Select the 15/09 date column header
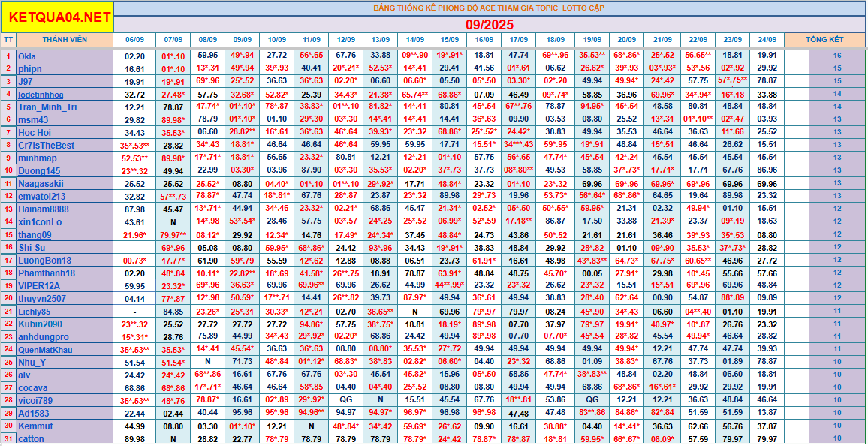The image size is (868, 446). point(449,39)
